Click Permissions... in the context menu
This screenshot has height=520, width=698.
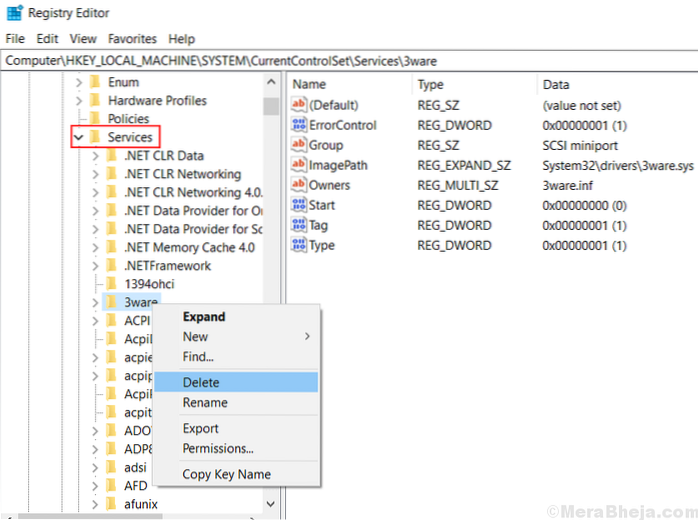pos(218,449)
